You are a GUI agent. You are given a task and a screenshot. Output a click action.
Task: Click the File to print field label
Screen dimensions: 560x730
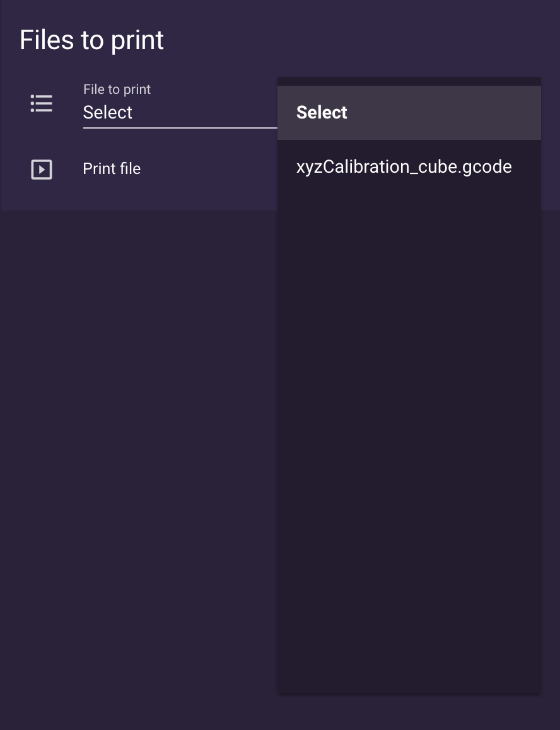pyautogui.click(x=117, y=90)
